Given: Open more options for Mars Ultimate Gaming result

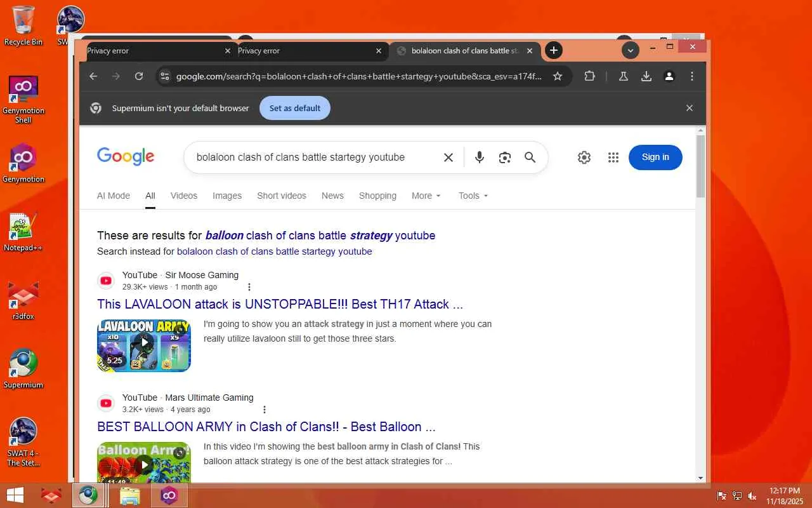Looking at the screenshot, I should coord(265,410).
